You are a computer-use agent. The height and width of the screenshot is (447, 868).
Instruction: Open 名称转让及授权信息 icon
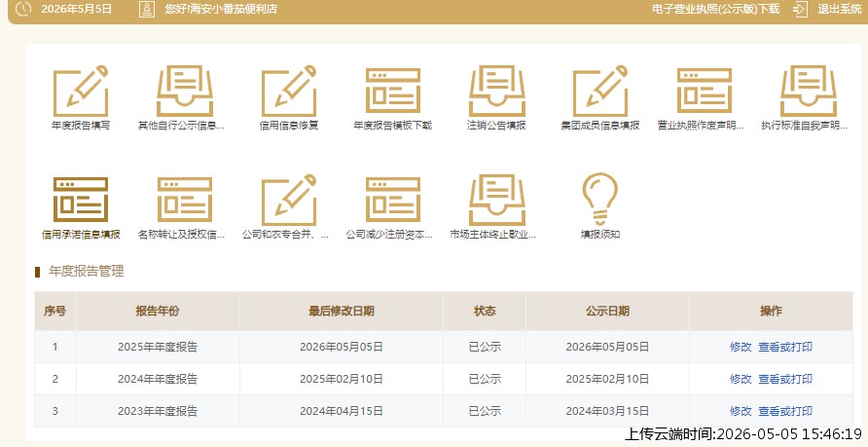click(x=185, y=200)
